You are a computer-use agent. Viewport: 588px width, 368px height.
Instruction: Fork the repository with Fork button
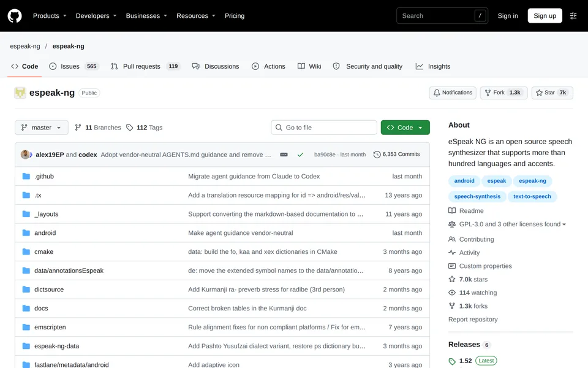(503, 93)
